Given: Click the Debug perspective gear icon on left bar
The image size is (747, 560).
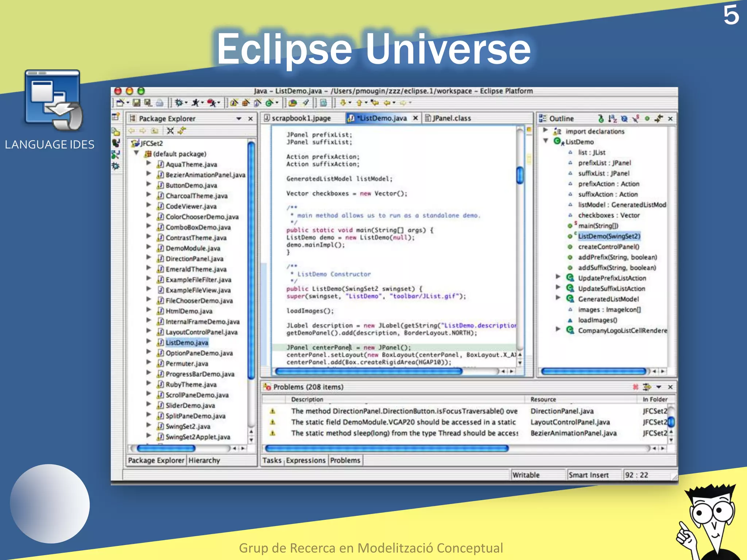Looking at the screenshot, I should [116, 166].
